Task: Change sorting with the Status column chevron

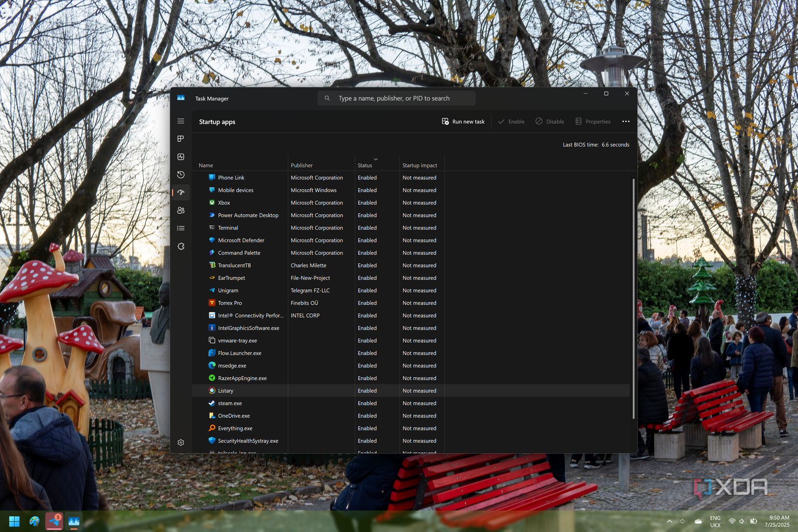Action: coord(375,159)
